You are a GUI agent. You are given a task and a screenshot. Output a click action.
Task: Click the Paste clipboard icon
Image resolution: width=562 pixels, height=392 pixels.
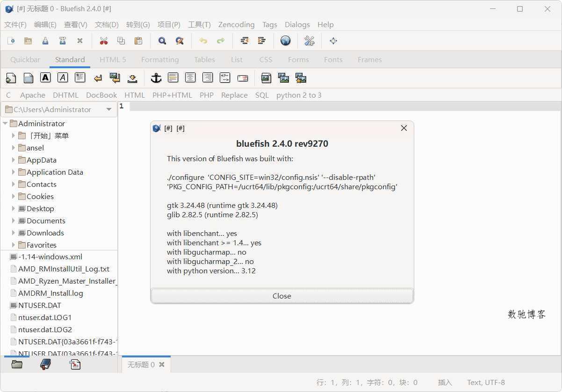138,41
